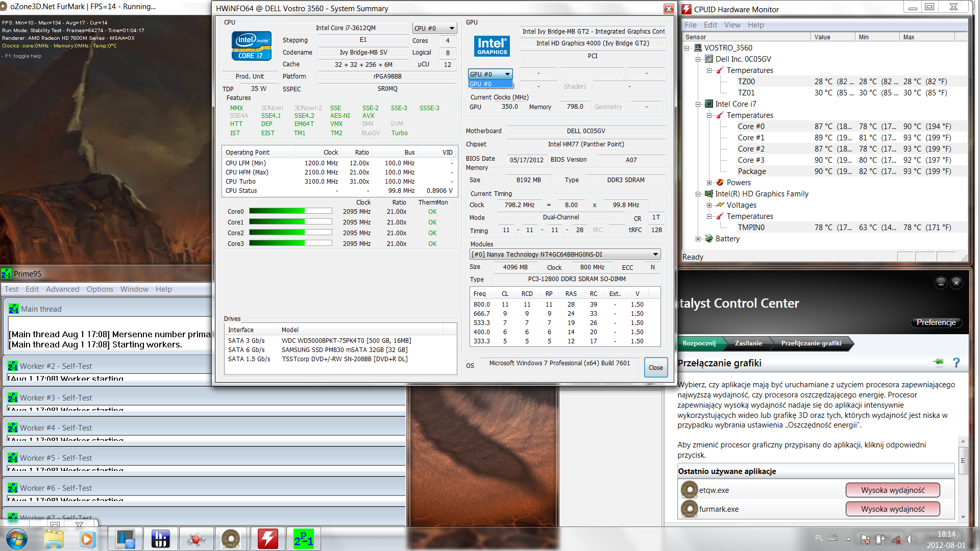The height and width of the screenshot is (551, 980).
Task: Click Wysoka wydajność button for etqw.exe
Action: 893,490
